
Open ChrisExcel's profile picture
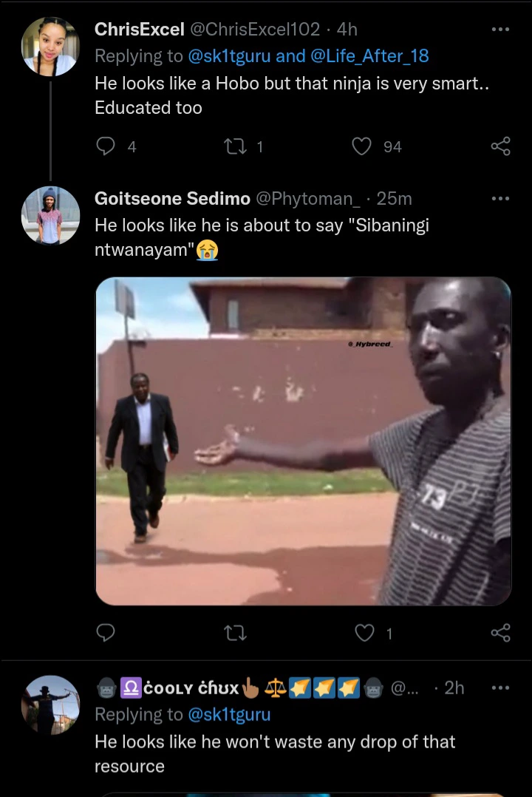tap(50, 47)
